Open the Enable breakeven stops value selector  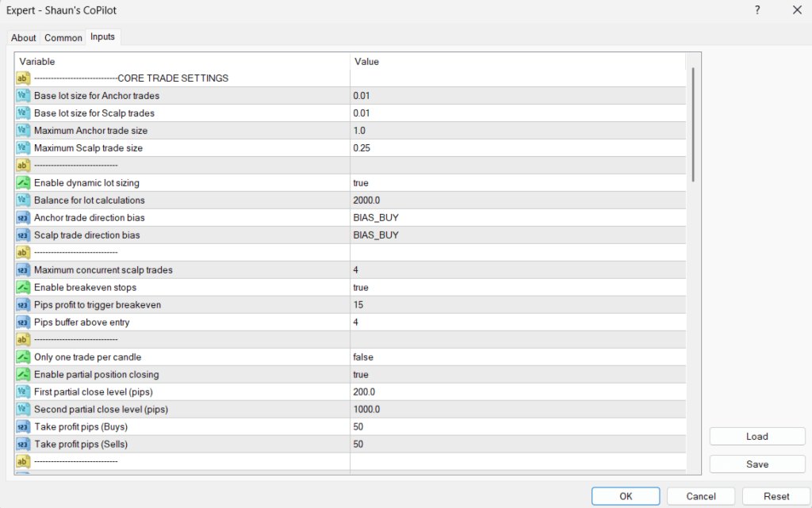click(x=518, y=287)
